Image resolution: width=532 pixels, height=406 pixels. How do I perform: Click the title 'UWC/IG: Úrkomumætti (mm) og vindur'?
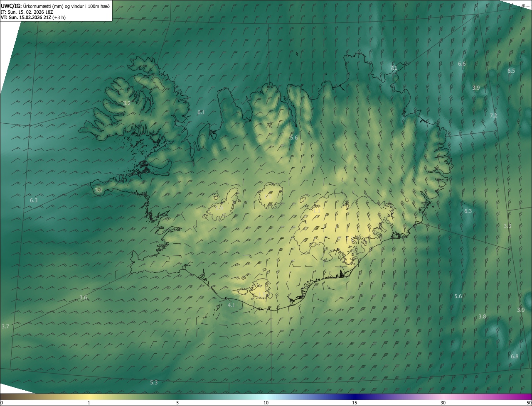point(55,6)
